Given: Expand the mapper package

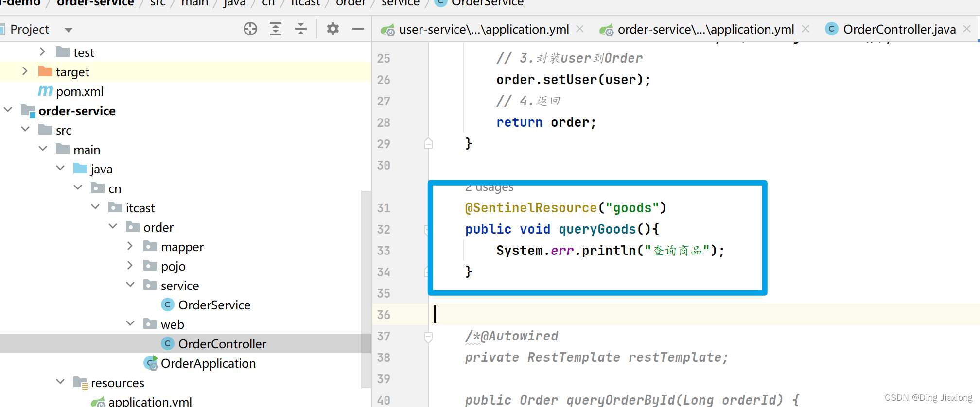Looking at the screenshot, I should click(130, 246).
